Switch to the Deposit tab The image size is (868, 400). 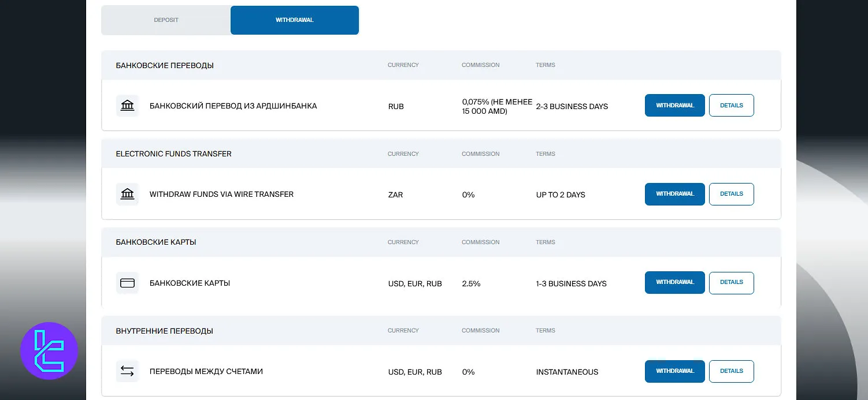166,20
